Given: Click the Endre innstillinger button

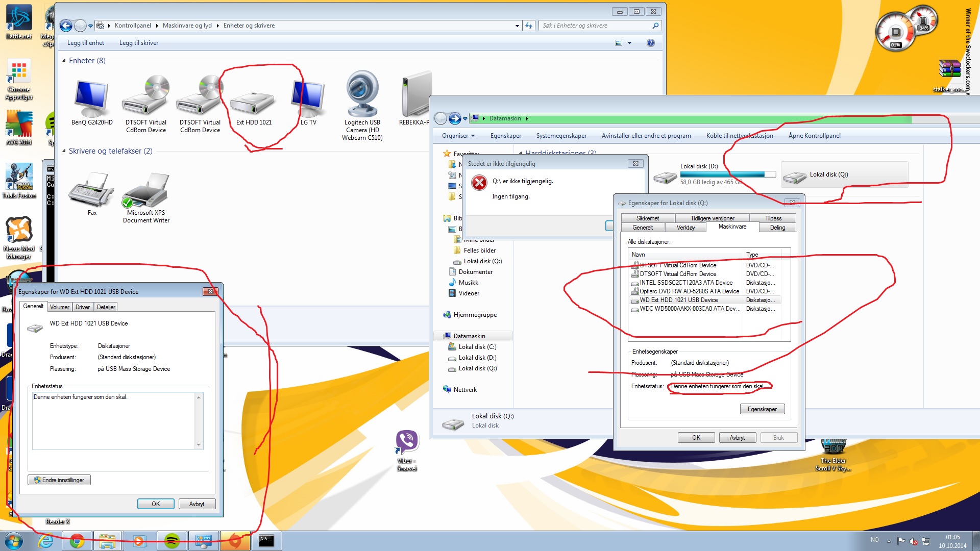Looking at the screenshot, I should pyautogui.click(x=59, y=480).
